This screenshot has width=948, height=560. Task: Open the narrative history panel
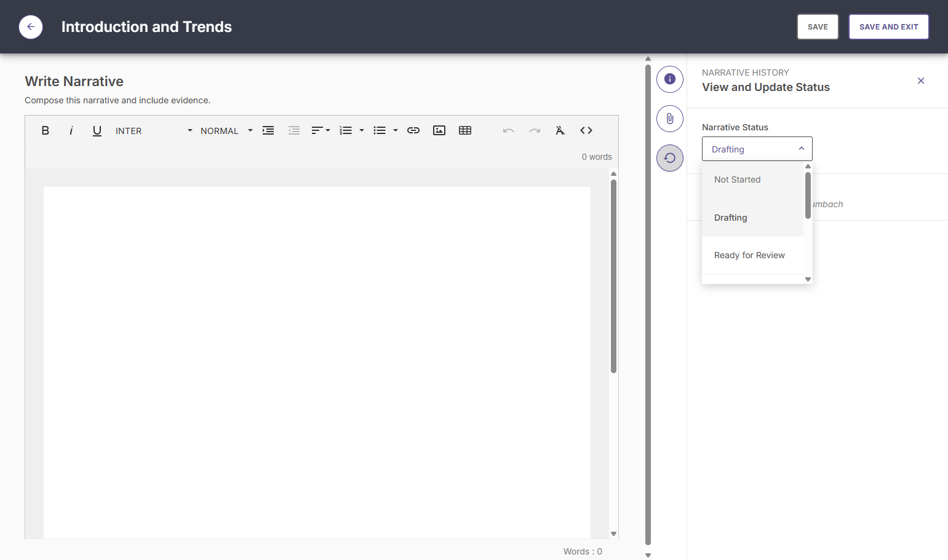coord(670,158)
